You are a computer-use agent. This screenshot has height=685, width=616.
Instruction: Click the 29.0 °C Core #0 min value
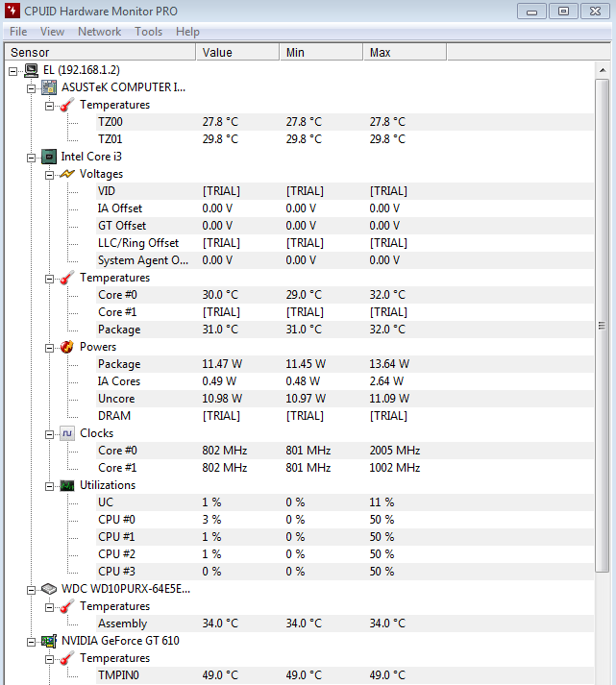click(x=304, y=295)
